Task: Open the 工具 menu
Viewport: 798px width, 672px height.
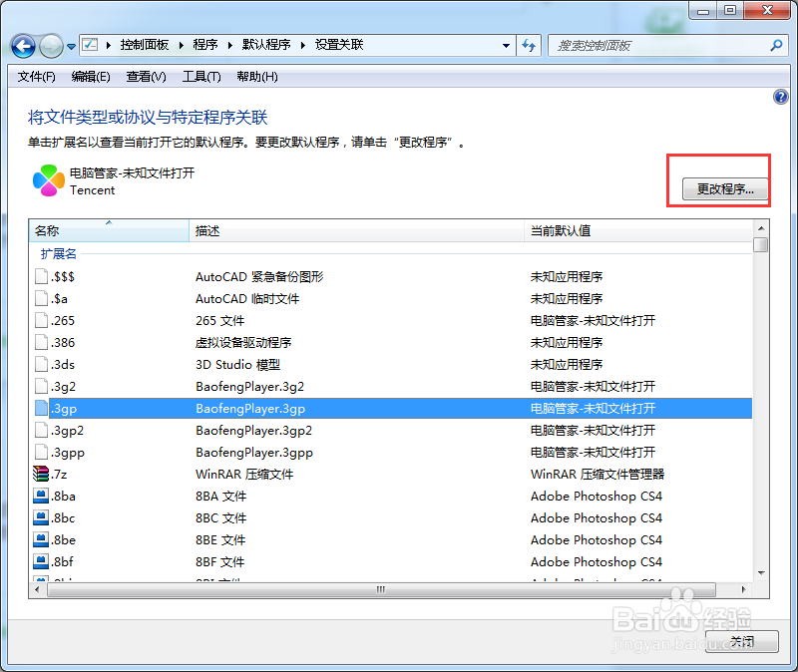Action: click(x=200, y=76)
